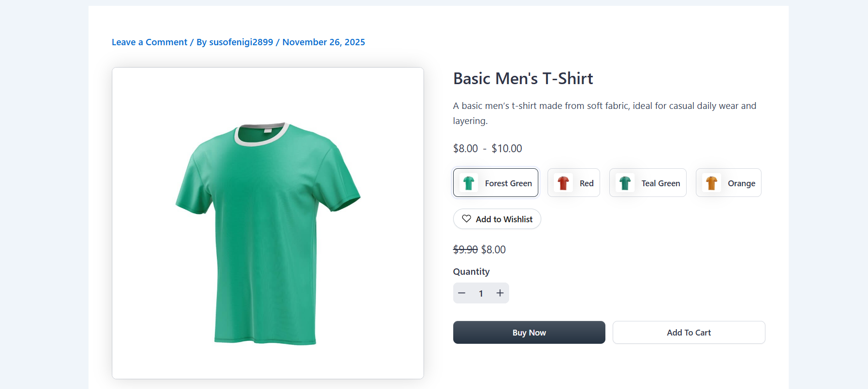Screen dimensions: 868x389
Task: Pick the Teal Green color label
Action: click(660, 183)
